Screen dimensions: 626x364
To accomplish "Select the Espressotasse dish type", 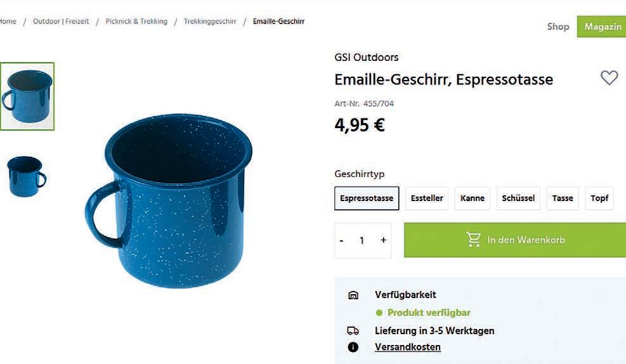I will tap(367, 198).
